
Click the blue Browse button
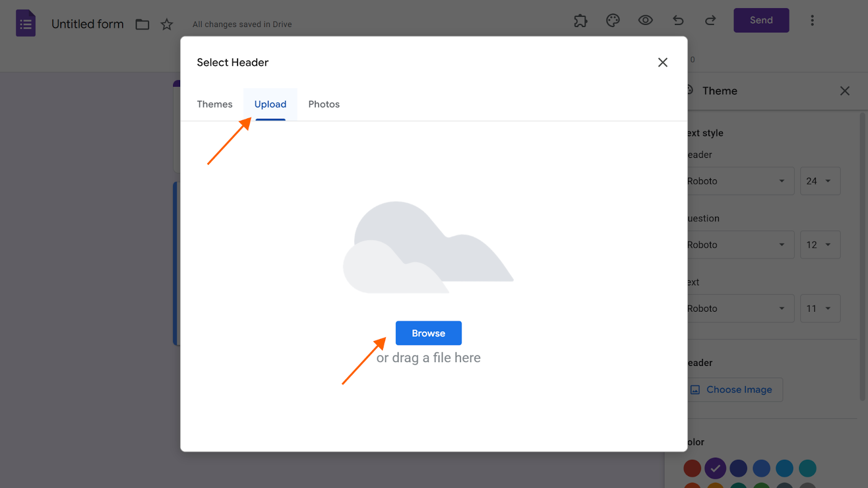[x=428, y=333]
